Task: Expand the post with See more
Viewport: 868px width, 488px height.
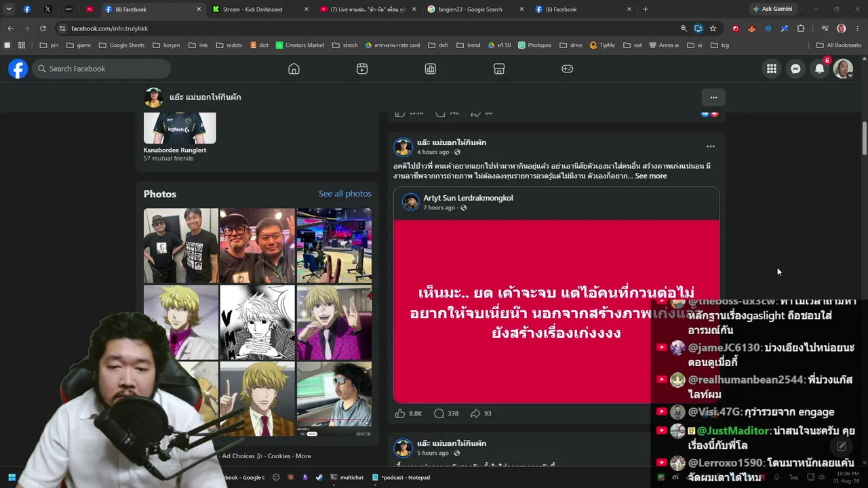Action: (x=651, y=176)
